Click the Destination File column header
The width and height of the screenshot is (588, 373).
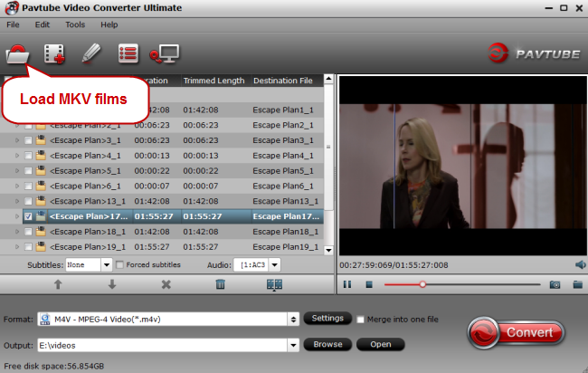(283, 81)
